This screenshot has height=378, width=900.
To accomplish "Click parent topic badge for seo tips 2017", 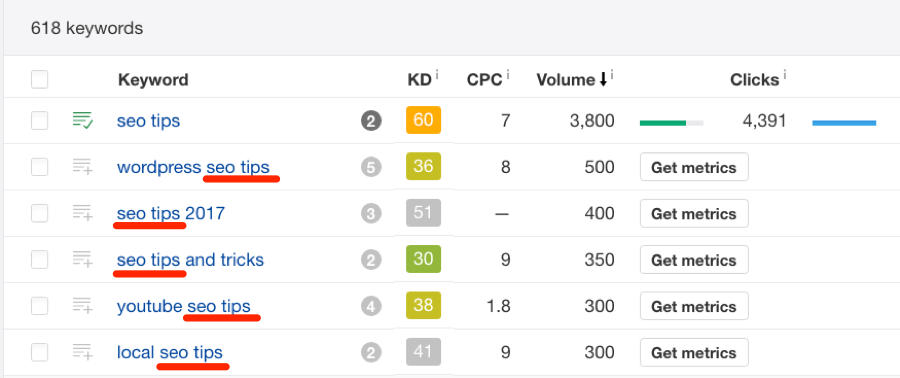I will tap(371, 214).
